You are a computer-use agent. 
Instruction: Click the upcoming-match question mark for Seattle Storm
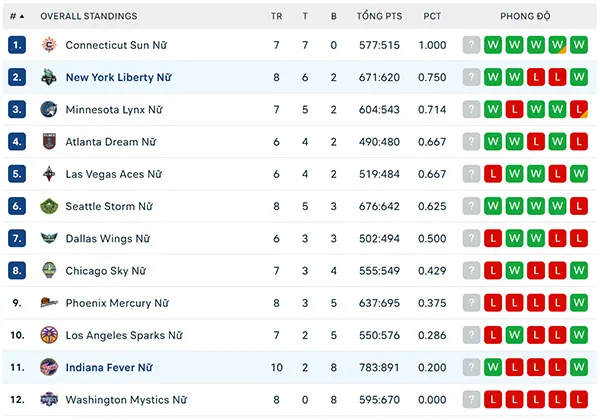[x=471, y=206]
